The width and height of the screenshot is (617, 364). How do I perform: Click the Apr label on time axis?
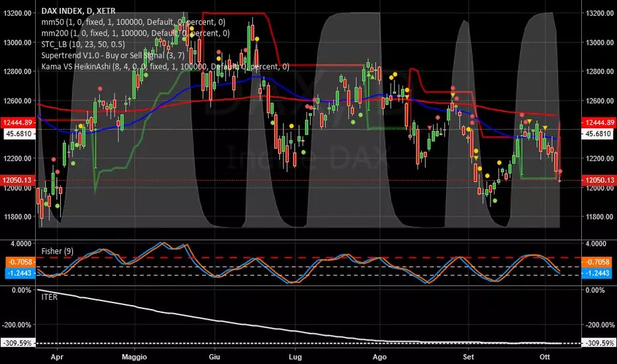point(57,357)
